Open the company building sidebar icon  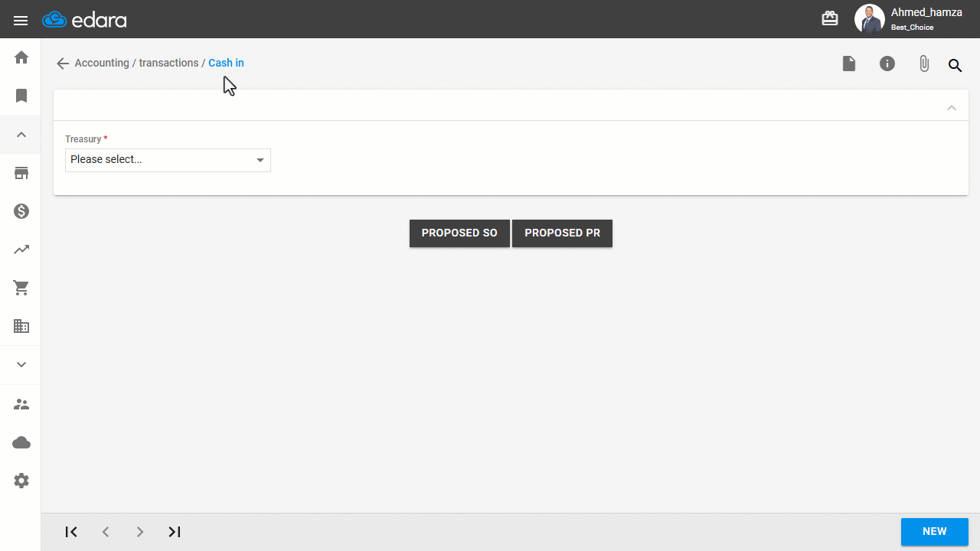pyautogui.click(x=21, y=327)
